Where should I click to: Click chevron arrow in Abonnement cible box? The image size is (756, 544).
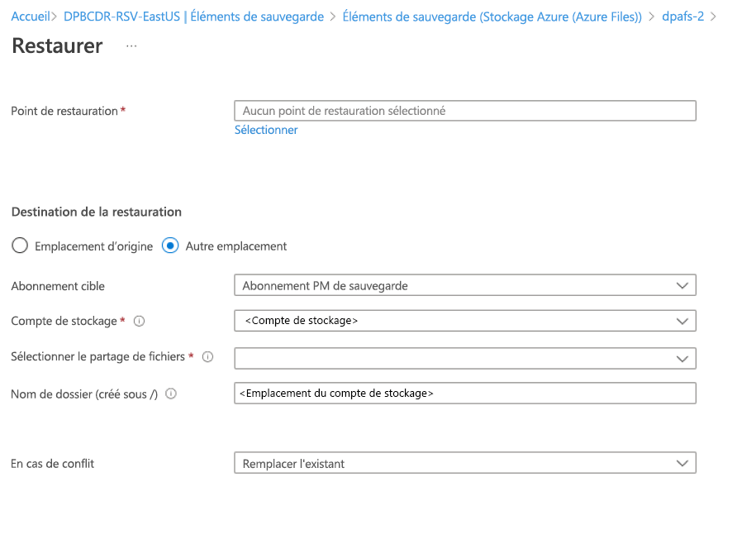[x=682, y=285]
